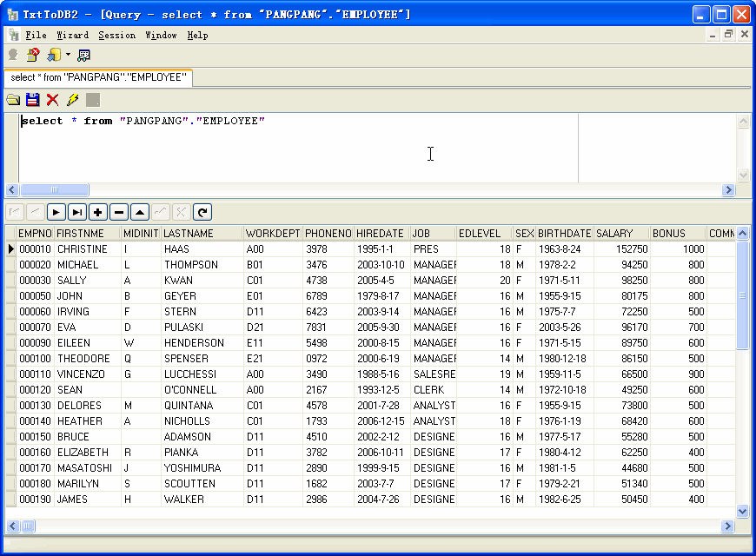Click the task schedule monitor toolbar icon
The height and width of the screenshot is (556, 756).
(x=83, y=56)
